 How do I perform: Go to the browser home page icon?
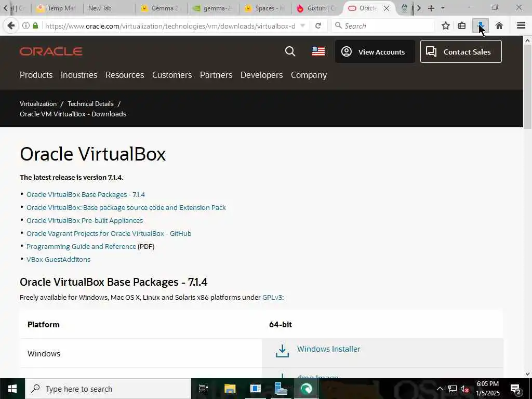point(499,26)
